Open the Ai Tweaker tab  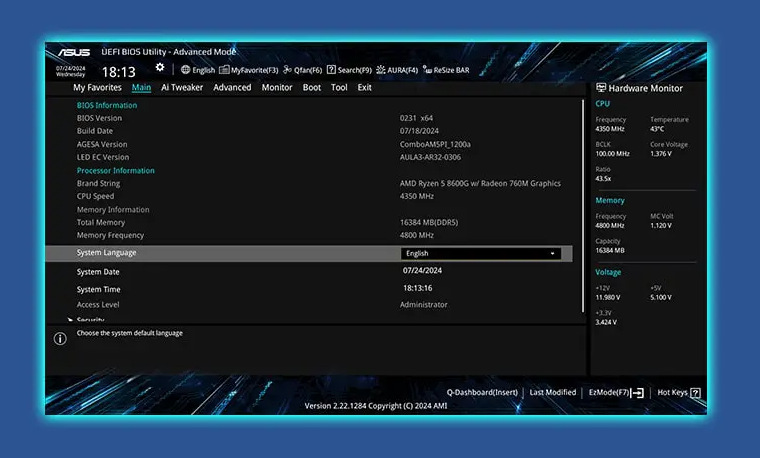(182, 87)
